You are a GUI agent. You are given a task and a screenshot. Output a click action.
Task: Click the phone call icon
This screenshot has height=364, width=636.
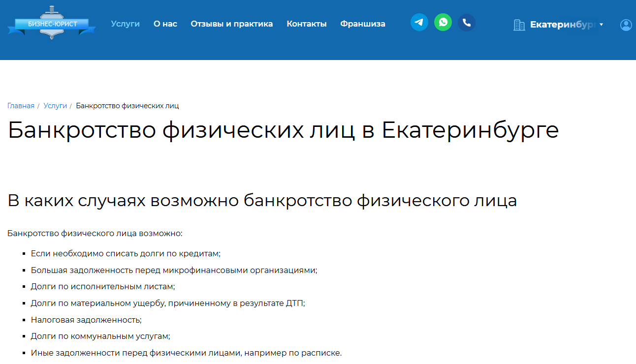point(467,22)
